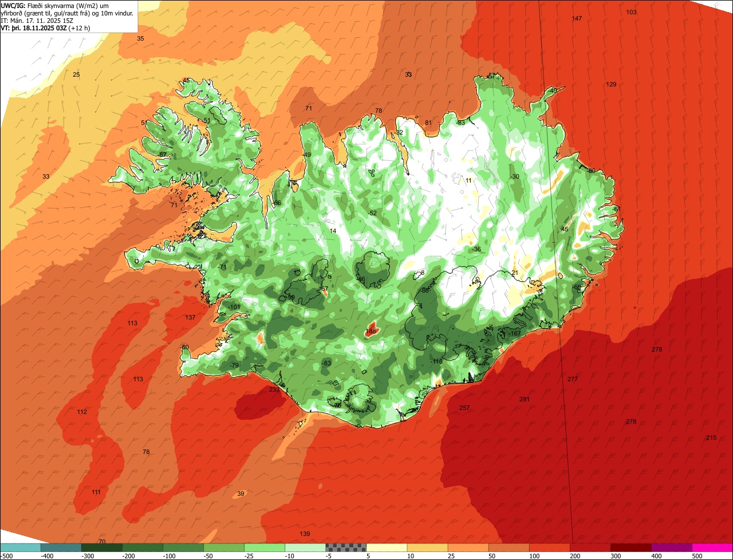This screenshot has width=733, height=560.
Task: Click the value 30 in northeast Iceland
Action: pyautogui.click(x=515, y=176)
